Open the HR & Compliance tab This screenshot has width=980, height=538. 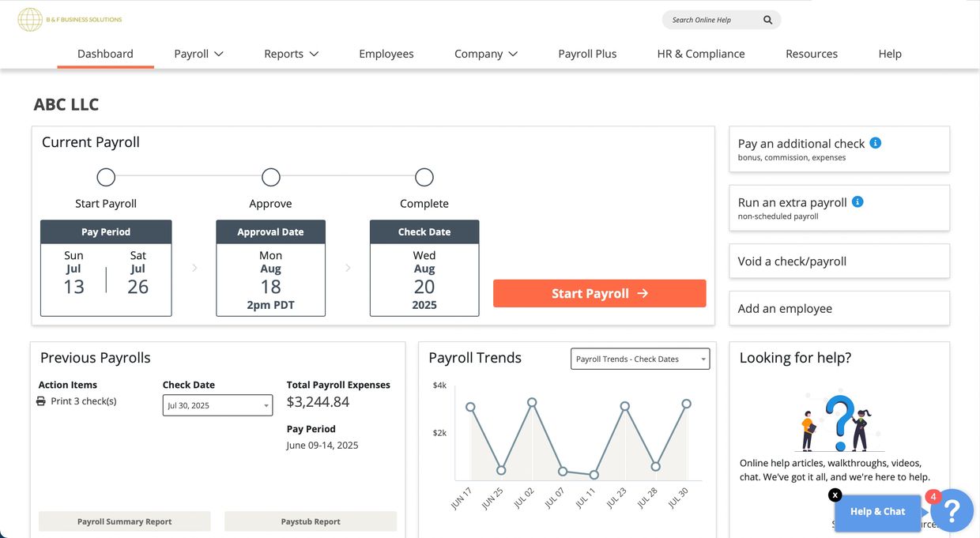click(700, 54)
